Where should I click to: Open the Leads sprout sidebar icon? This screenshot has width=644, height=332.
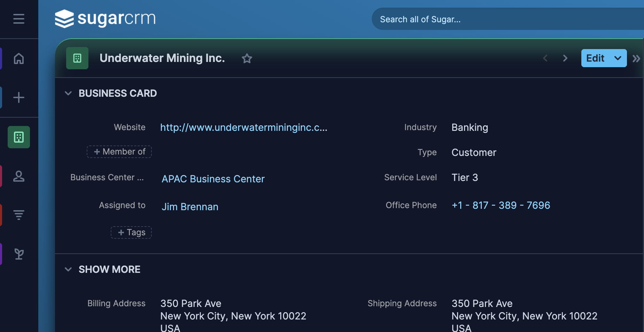pyautogui.click(x=19, y=254)
